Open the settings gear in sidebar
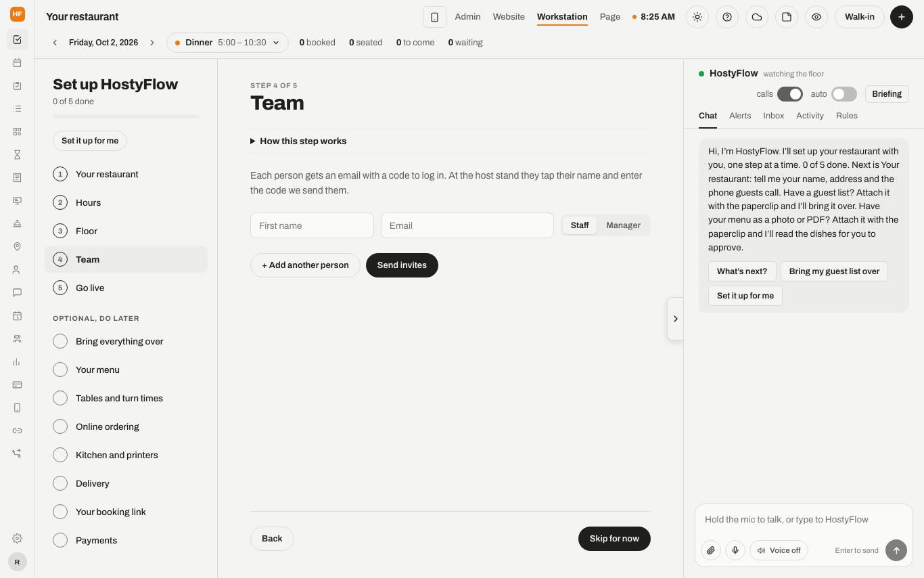Image resolution: width=924 pixels, height=578 pixels. (x=17, y=539)
